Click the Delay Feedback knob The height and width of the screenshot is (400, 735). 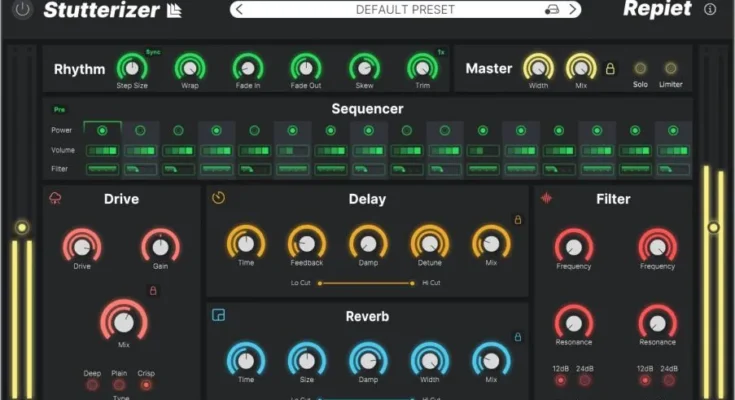[x=307, y=243]
